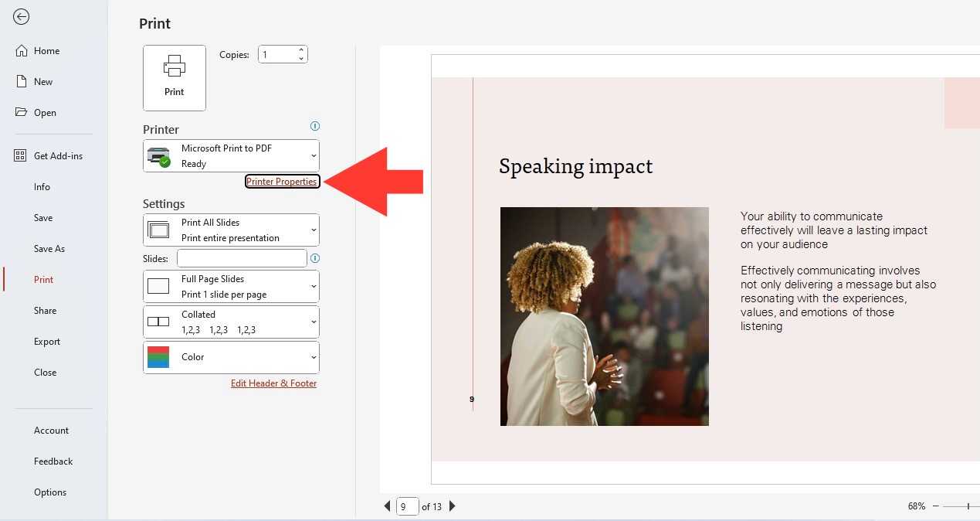This screenshot has width=980, height=521.
Task: Click the 'of 13' page count text
Action: point(432,507)
